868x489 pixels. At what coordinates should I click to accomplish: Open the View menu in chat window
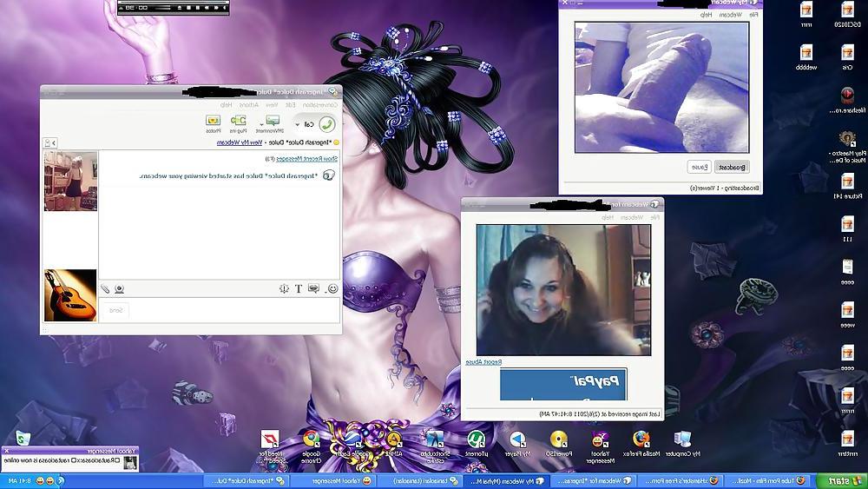coord(271,105)
